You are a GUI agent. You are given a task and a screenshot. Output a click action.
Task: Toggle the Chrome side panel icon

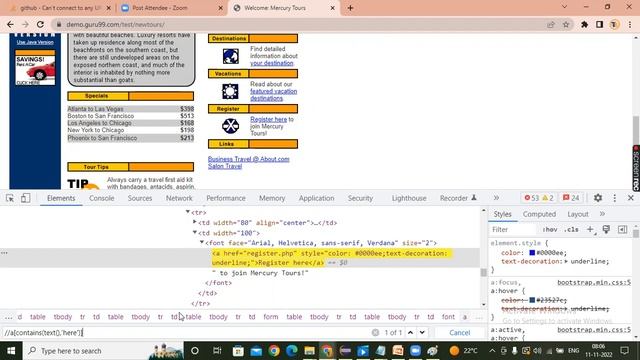point(600,24)
